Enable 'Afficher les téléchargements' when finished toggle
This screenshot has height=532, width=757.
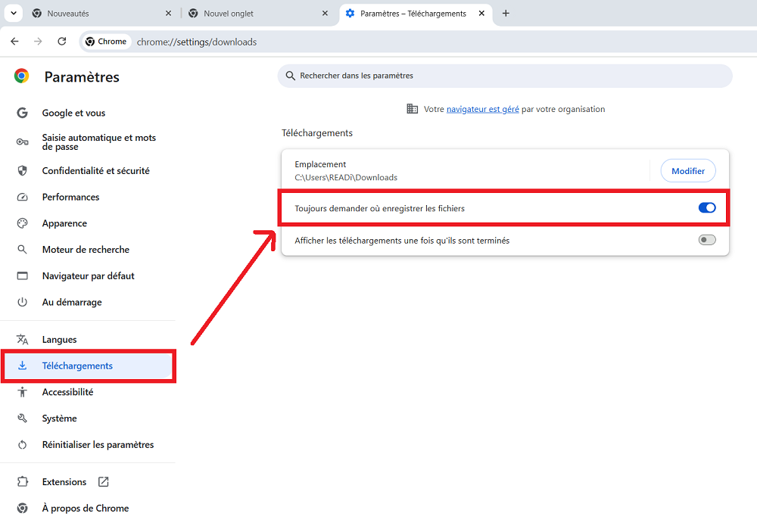pos(706,241)
